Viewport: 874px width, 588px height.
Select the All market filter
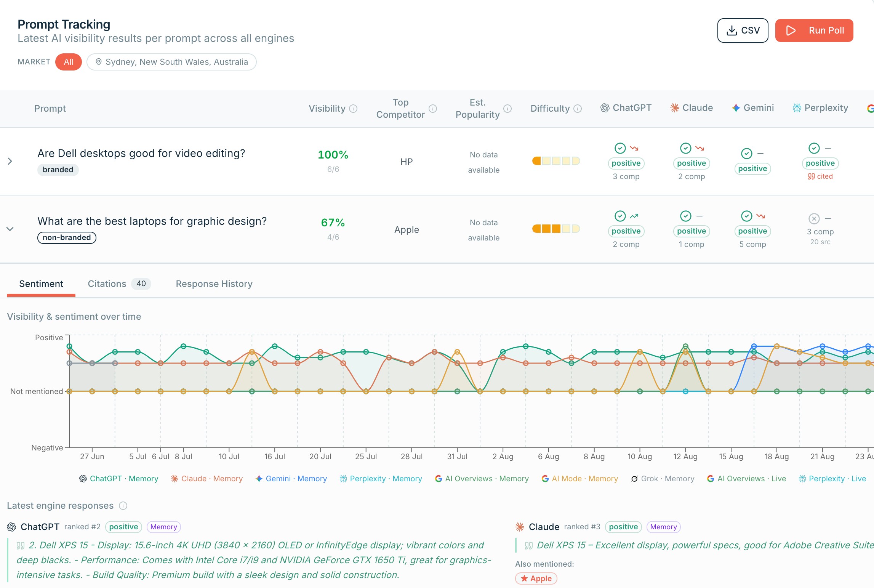tap(69, 62)
